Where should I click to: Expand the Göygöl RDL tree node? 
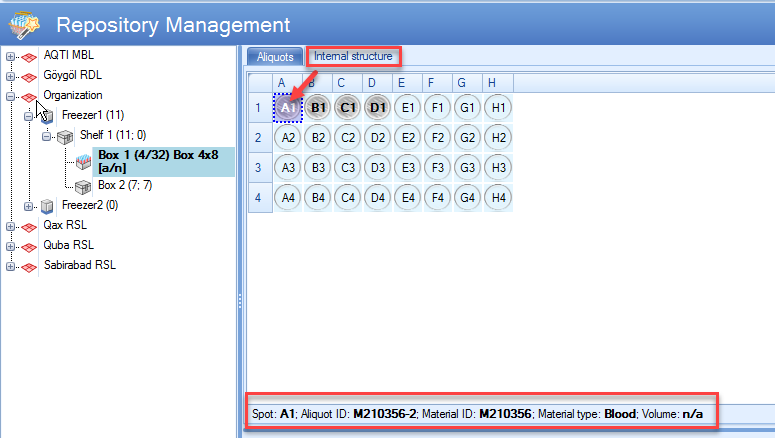pos(11,76)
